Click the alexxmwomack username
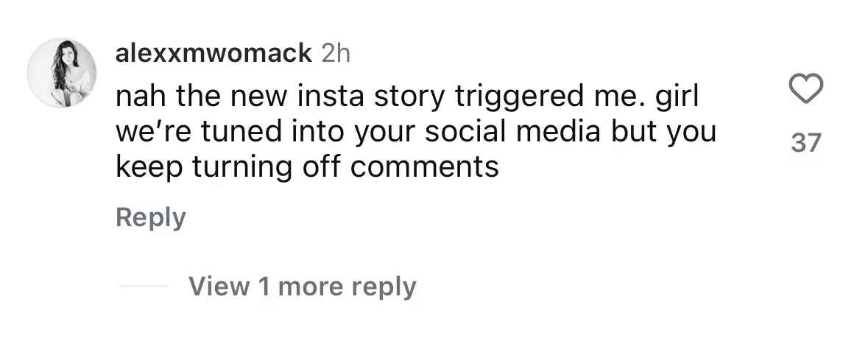The image size is (868, 358). [x=214, y=54]
